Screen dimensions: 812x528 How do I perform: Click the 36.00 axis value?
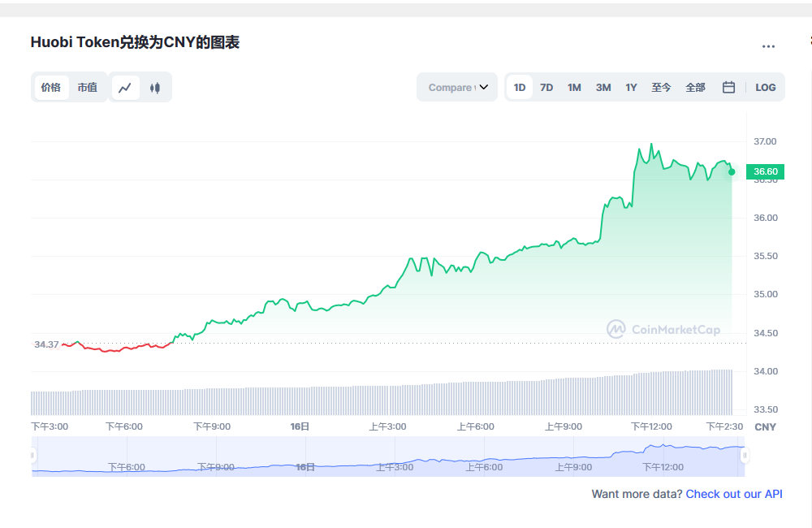point(766,218)
